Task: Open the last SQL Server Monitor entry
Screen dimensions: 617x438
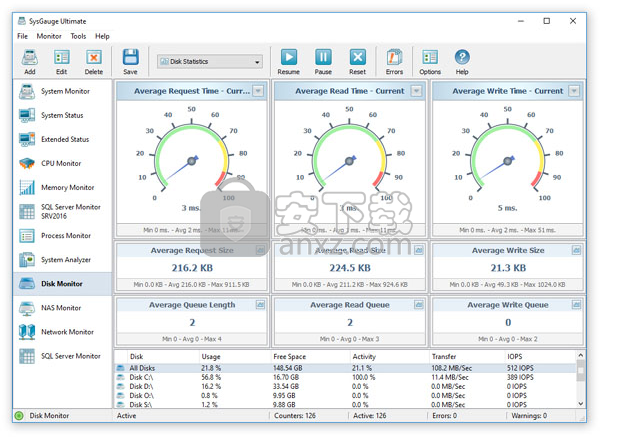Action: 62,356
